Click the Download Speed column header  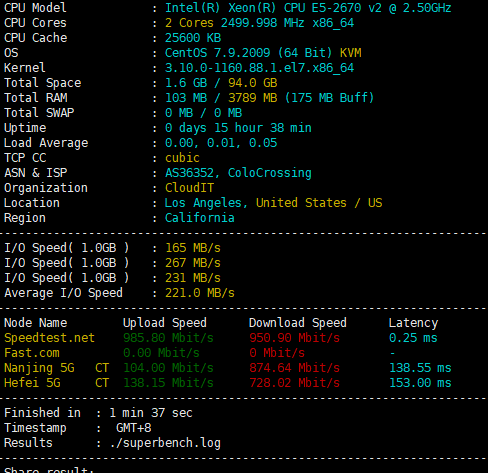point(298,323)
